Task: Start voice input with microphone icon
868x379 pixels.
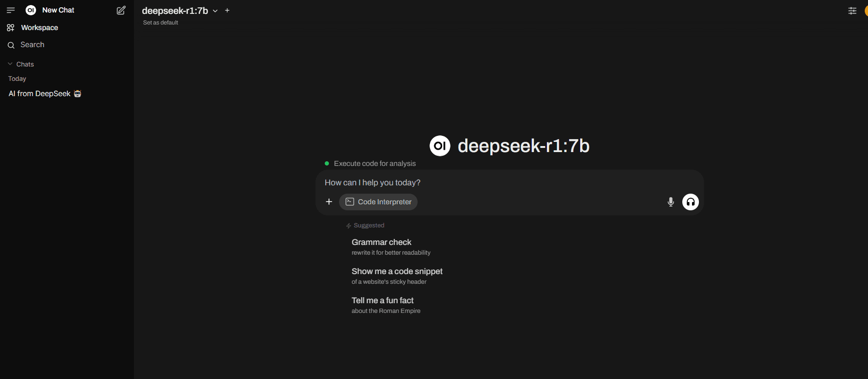Action: coord(671,202)
